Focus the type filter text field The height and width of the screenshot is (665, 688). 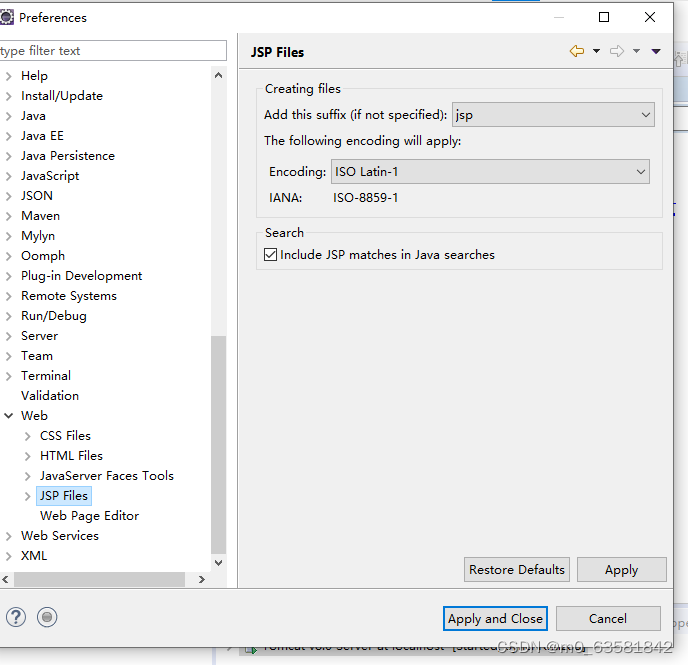113,50
